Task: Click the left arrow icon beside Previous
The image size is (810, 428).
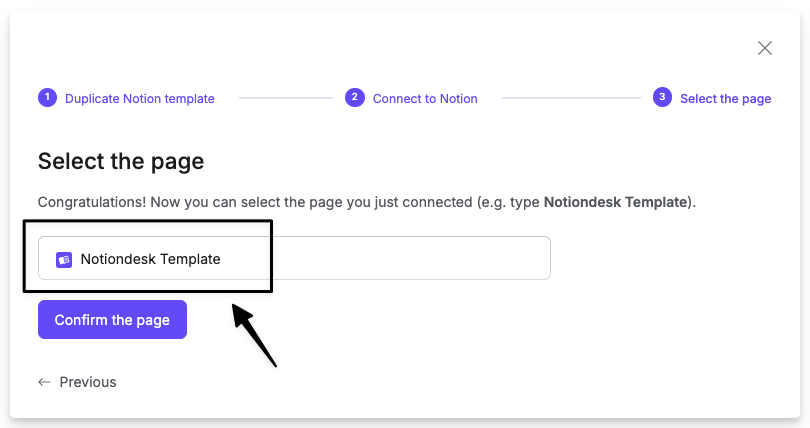Action: (x=44, y=382)
